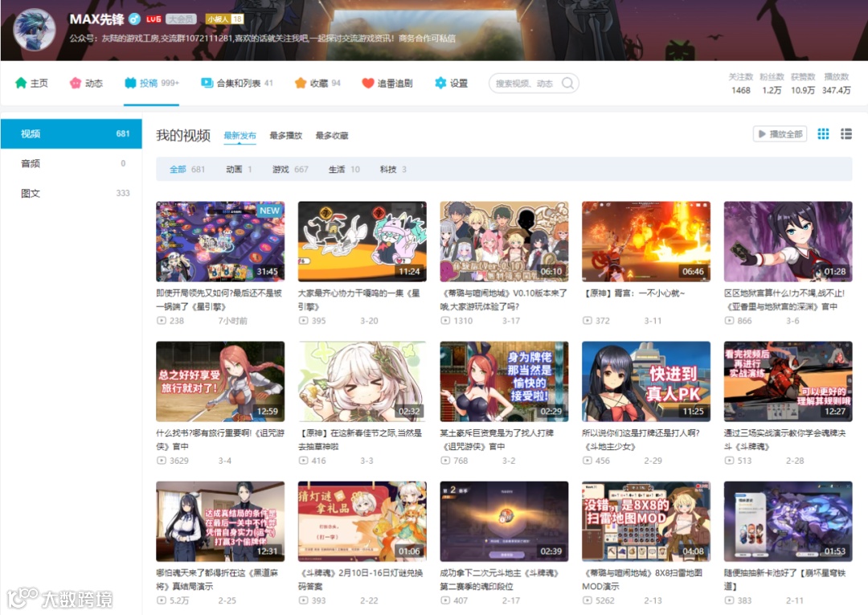This screenshot has height=615, width=868.
Task: Select 视频 681 in sidebar
Action: [x=71, y=134]
